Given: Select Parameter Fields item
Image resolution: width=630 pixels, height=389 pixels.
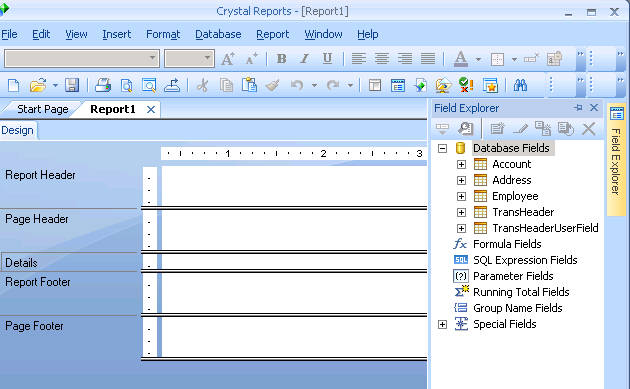Looking at the screenshot, I should pos(513,276).
